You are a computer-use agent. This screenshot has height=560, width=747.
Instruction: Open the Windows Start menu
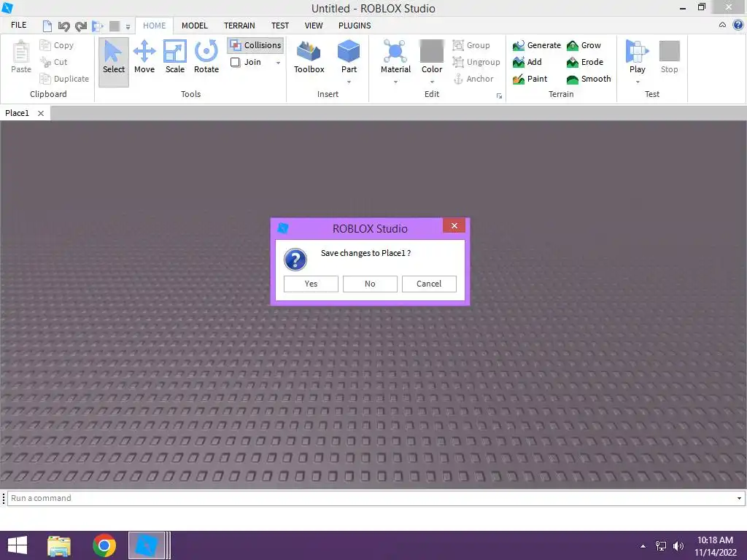point(18,545)
